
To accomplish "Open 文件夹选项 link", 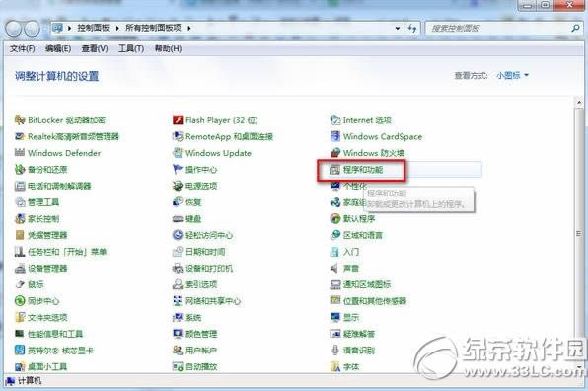I will (x=47, y=318).
